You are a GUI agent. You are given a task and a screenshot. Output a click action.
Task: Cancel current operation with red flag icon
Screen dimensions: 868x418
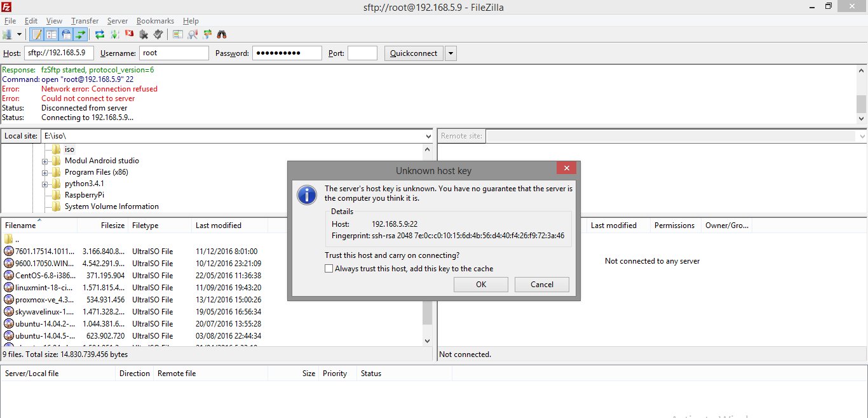130,34
